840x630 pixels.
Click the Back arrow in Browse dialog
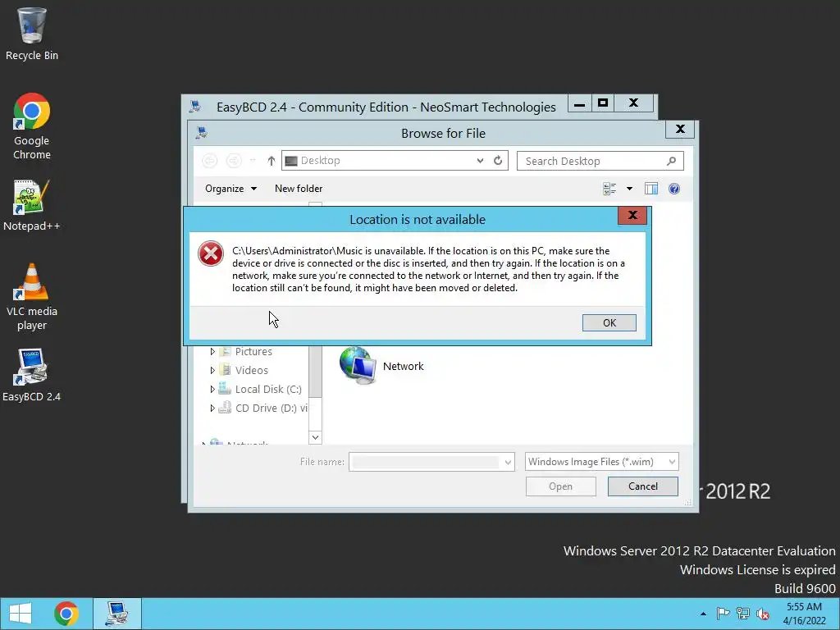(x=209, y=161)
